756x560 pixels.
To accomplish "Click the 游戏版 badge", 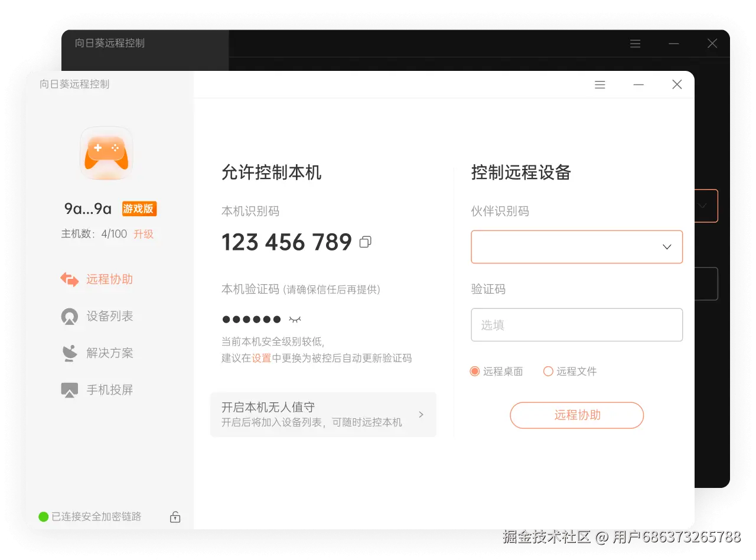I will point(139,209).
